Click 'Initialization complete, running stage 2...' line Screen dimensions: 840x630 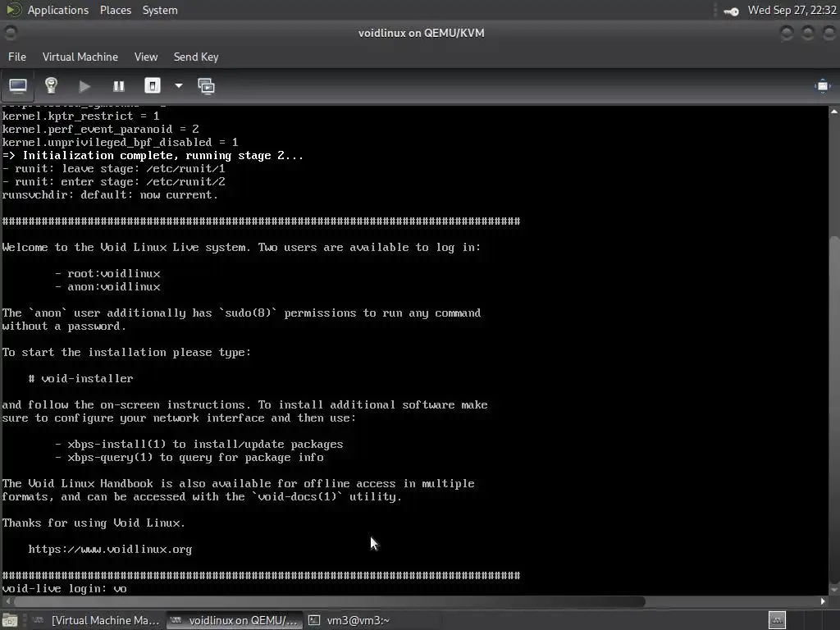pos(153,155)
